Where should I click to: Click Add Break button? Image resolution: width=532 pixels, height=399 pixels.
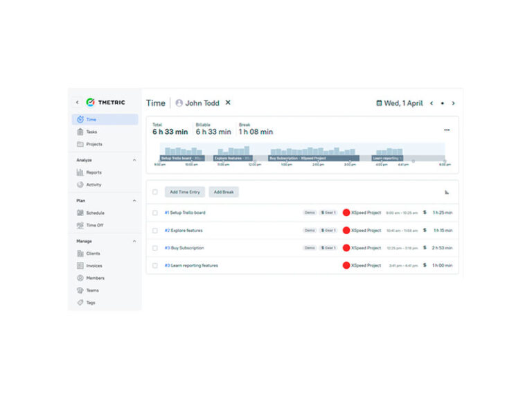[x=224, y=192]
